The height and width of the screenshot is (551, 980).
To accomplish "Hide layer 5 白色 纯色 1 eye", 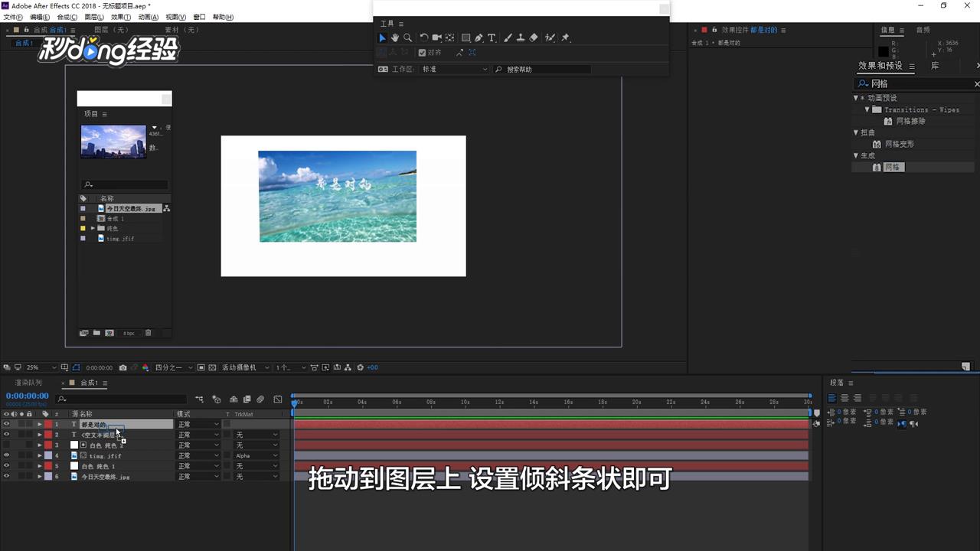I will click(7, 466).
